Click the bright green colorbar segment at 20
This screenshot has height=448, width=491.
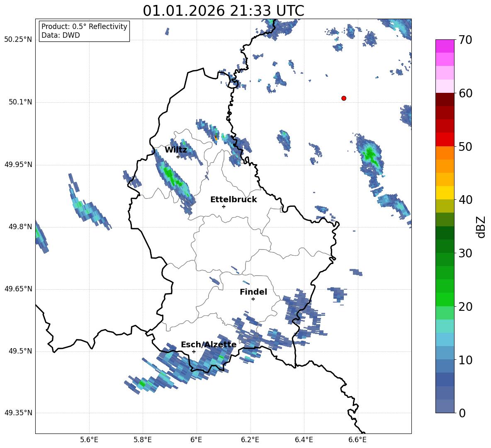(x=445, y=299)
